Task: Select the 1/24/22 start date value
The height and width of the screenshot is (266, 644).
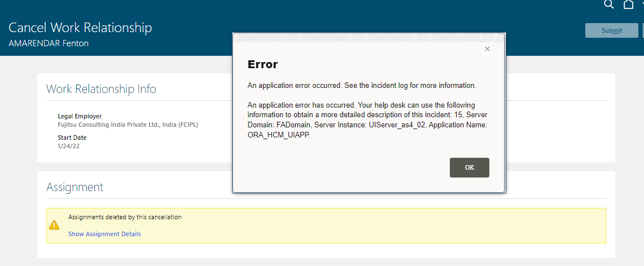Action: point(69,146)
